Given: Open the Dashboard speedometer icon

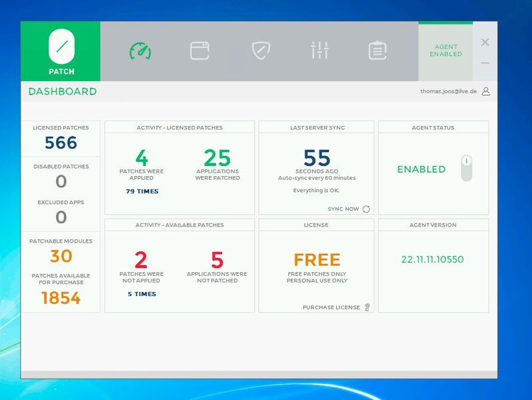Looking at the screenshot, I should [140, 51].
